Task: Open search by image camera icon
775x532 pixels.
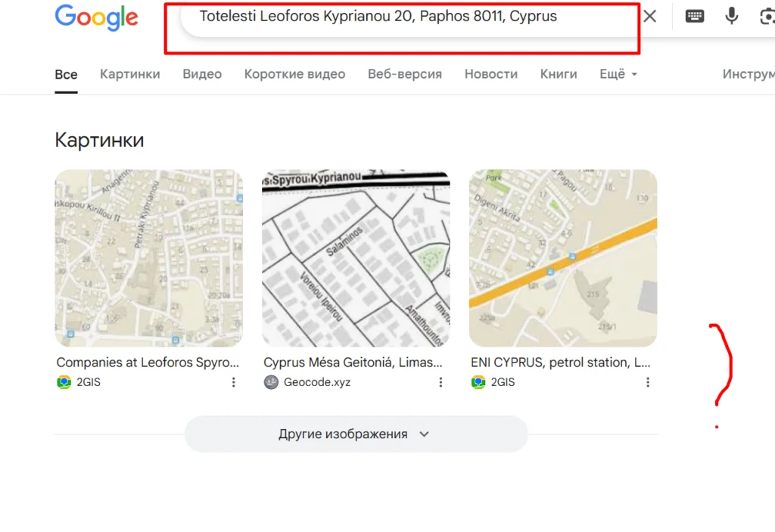Action: click(767, 17)
